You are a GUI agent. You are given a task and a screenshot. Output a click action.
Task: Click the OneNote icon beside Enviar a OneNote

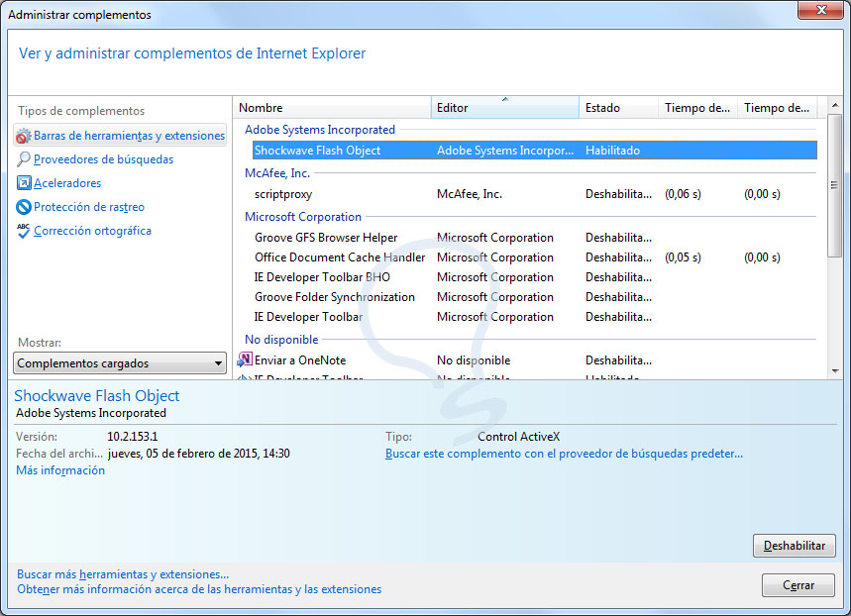tap(245, 359)
